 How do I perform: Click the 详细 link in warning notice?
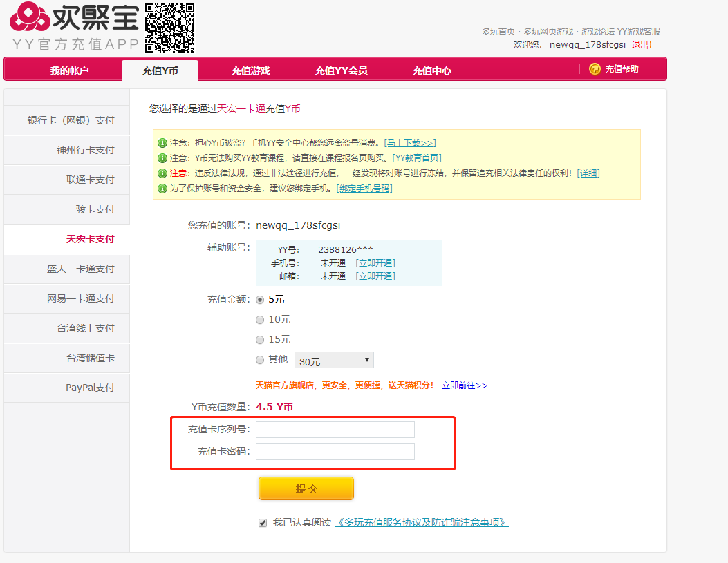click(x=588, y=173)
